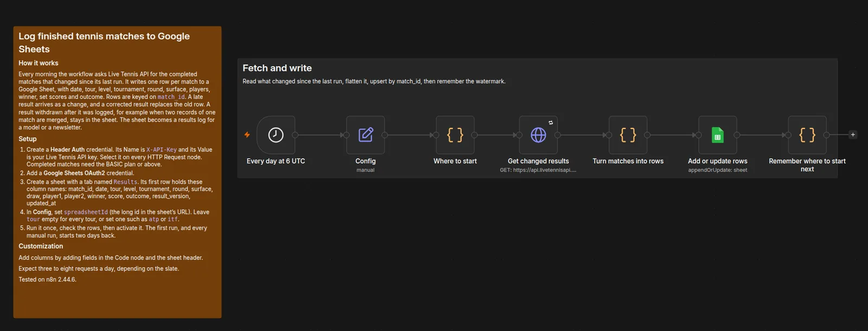
Task: Click the Turn matches into rows label
Action: tap(628, 161)
